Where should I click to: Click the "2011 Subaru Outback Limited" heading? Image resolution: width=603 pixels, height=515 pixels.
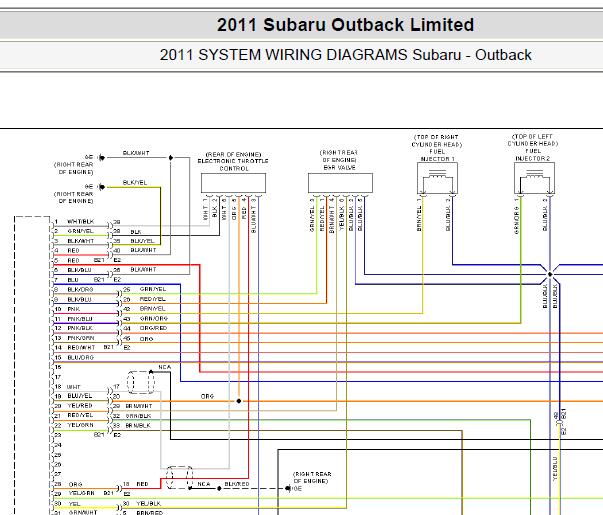[x=345, y=25]
